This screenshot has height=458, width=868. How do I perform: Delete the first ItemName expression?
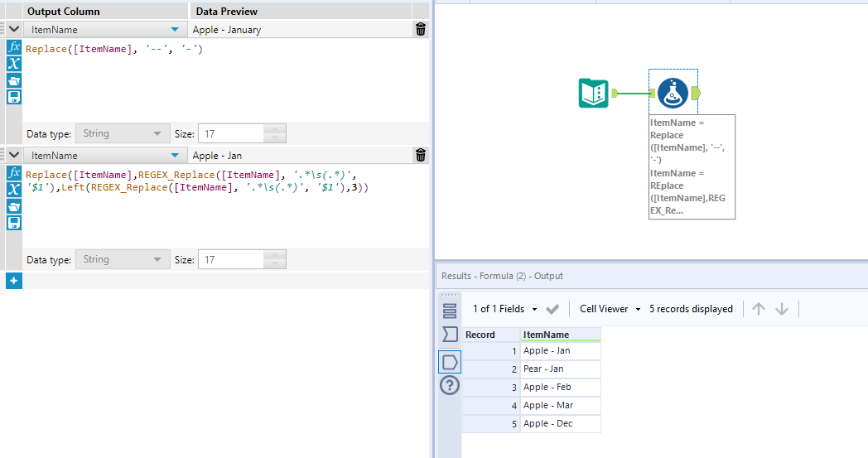click(421, 30)
